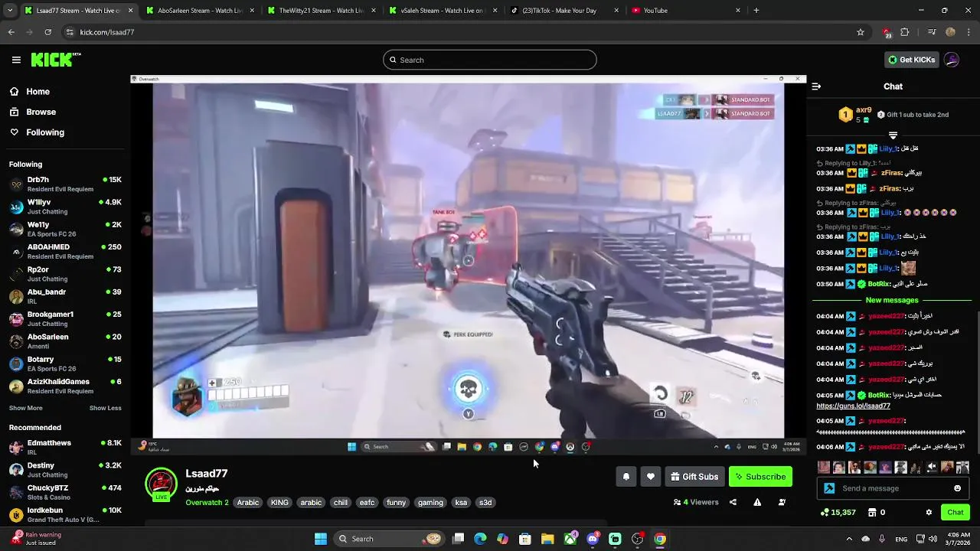The width and height of the screenshot is (980, 551).
Task: Select the KING tag
Action: tap(279, 503)
